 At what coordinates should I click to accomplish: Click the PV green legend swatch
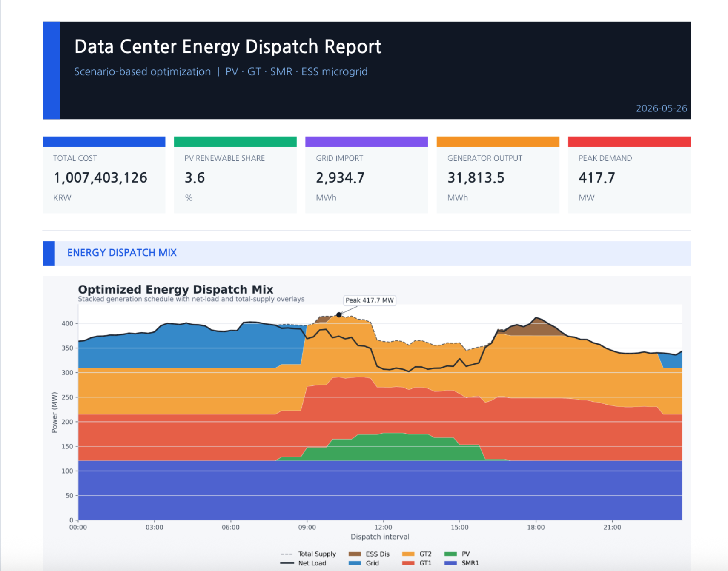point(450,554)
